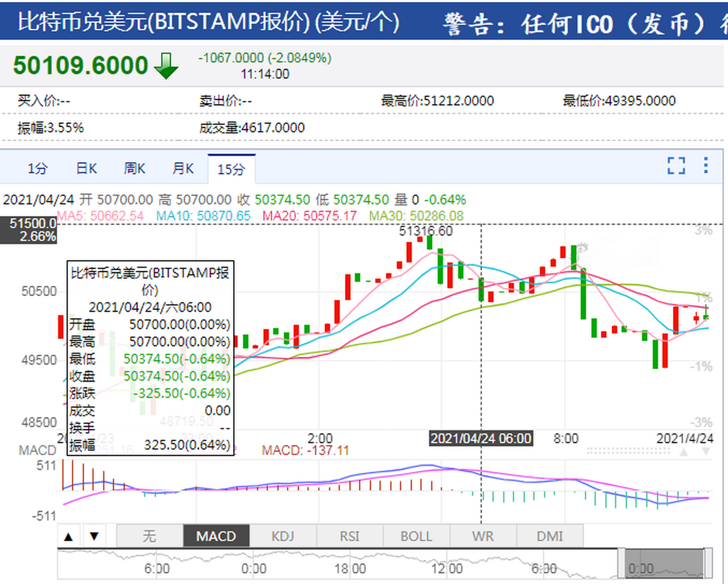Click the price change -1067.0000 (-2.0849%)
Image resolution: width=728 pixels, height=584 pixels.
point(265,58)
